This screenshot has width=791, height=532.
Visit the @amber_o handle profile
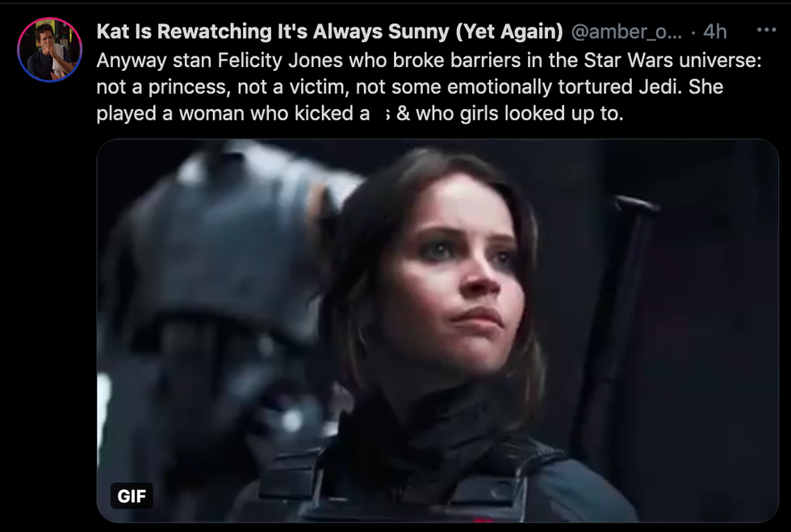pyautogui.click(x=626, y=31)
